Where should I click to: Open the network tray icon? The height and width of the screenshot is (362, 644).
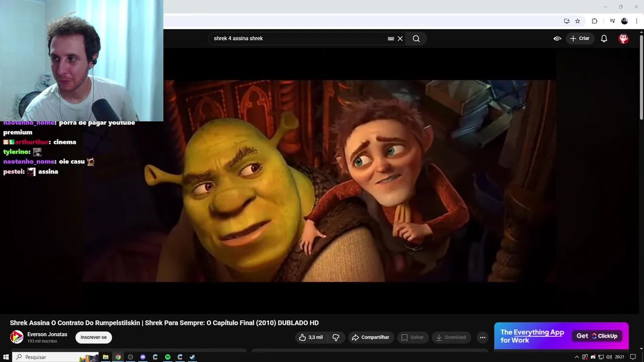point(601,357)
